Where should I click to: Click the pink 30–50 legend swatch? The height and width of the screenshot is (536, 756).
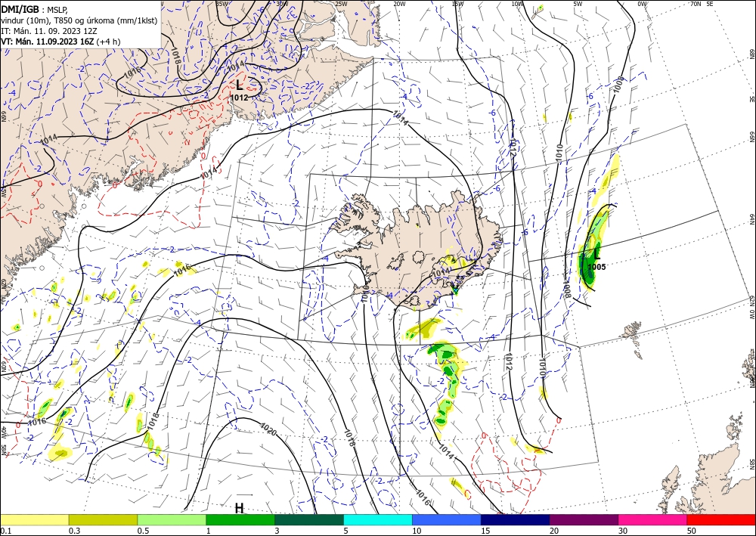point(653,519)
